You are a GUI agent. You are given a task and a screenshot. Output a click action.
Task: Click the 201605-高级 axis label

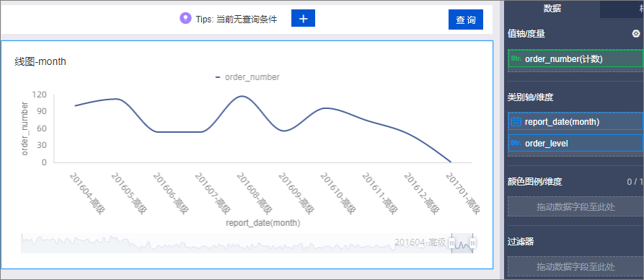(129, 193)
